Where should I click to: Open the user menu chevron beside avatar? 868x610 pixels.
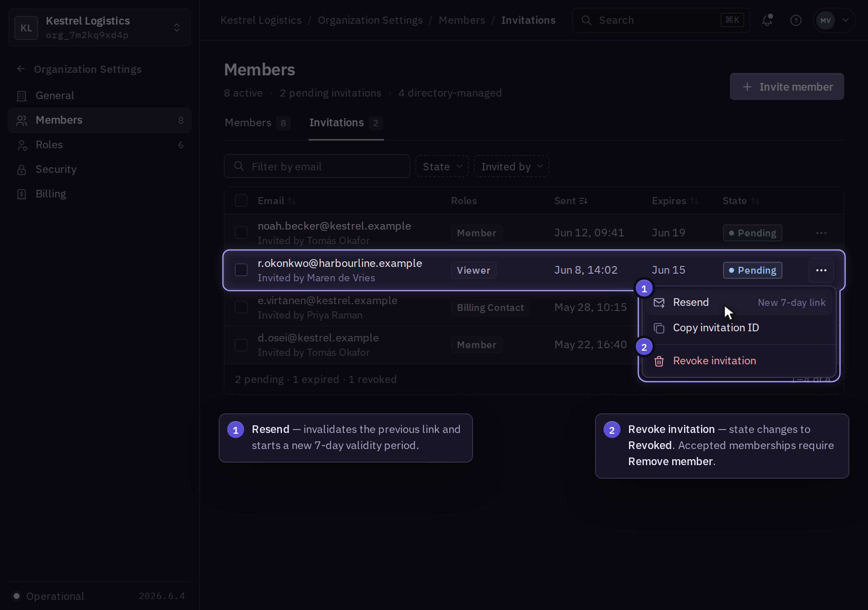(845, 20)
